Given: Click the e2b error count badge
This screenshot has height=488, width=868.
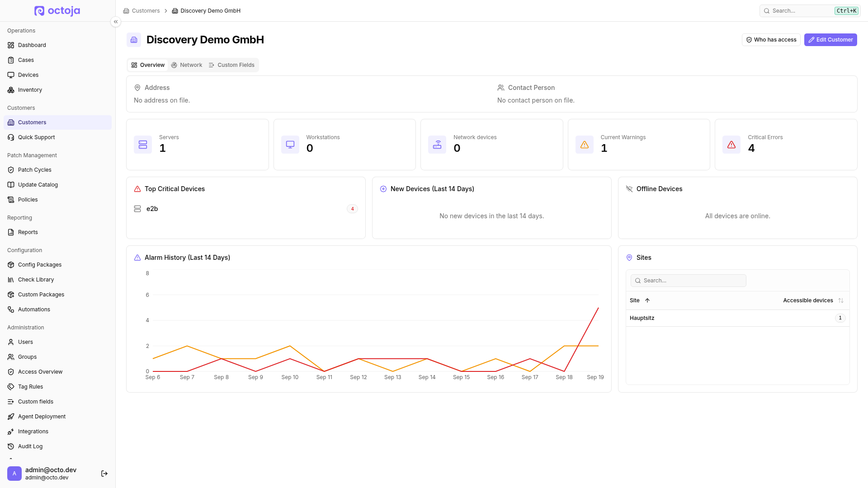Looking at the screenshot, I should pos(353,209).
